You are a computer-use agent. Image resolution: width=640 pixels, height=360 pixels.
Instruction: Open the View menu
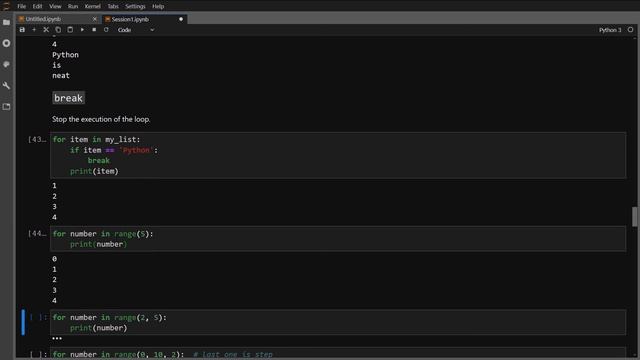(x=55, y=6)
